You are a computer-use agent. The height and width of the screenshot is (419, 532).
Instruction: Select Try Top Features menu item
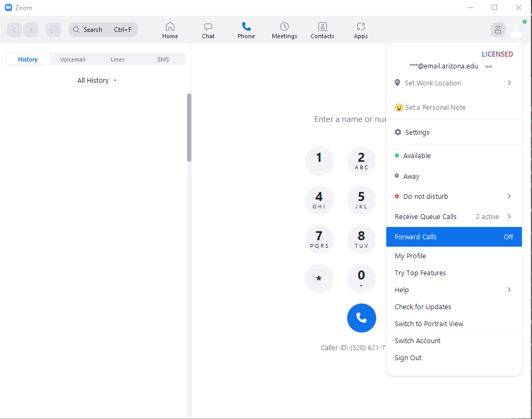pos(454,273)
